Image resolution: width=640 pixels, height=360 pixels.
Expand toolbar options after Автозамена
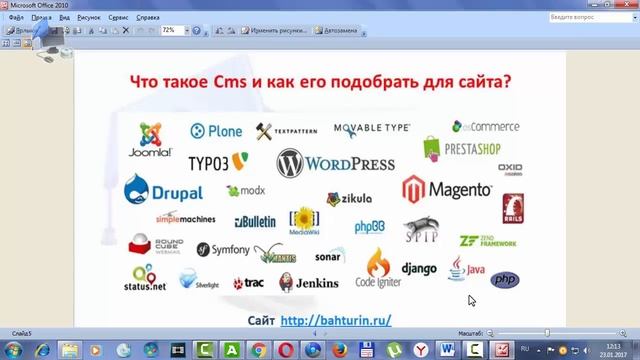364,32
